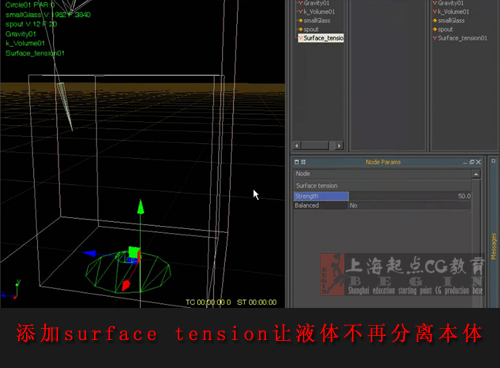This screenshot has height=368, width=500.
Task: Click the up arrow of the Node Params scrollbar
Action: coord(476,174)
